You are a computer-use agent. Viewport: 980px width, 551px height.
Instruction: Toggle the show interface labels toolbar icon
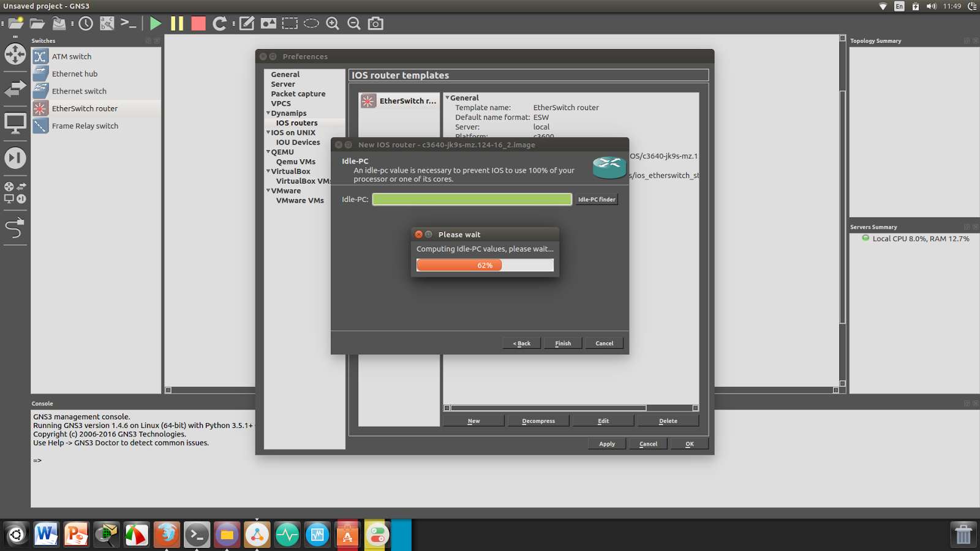(107, 23)
